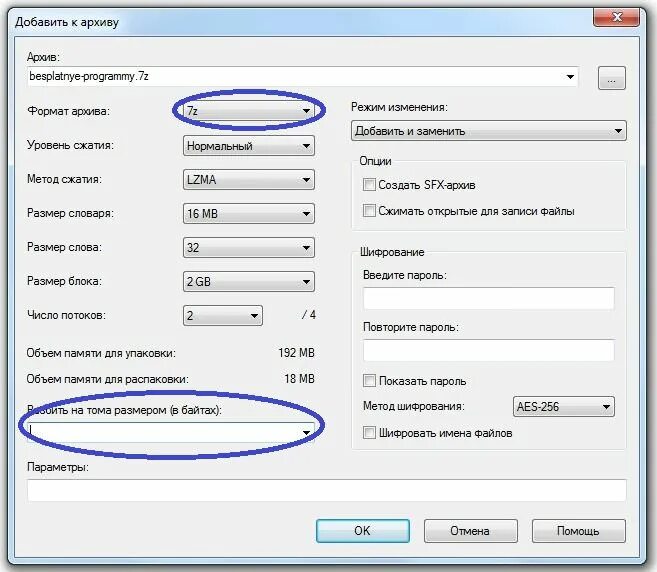Click the Формат архива label
The height and width of the screenshot is (572, 657).
(x=68, y=111)
